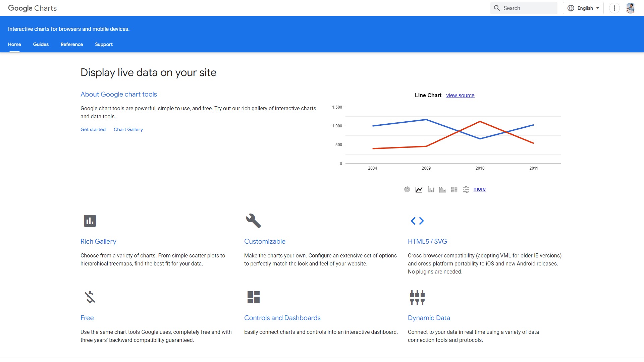
Task: Click the view source link
Action: click(x=460, y=95)
